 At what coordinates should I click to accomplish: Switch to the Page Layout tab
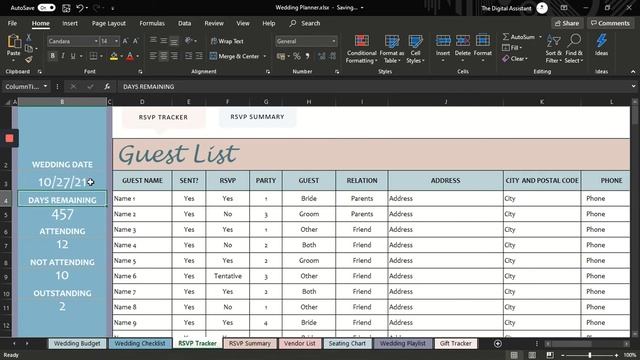[109, 23]
